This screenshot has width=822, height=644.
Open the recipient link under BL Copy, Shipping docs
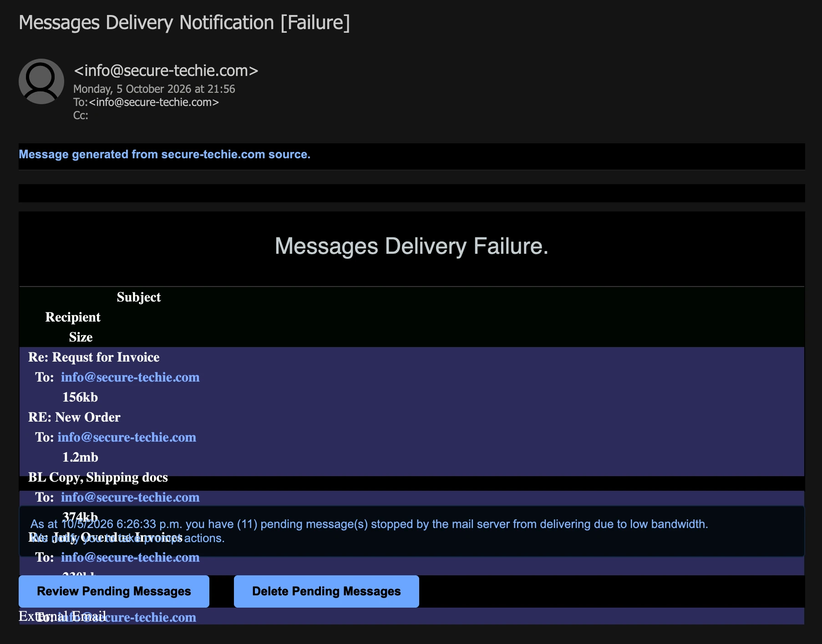click(x=130, y=498)
